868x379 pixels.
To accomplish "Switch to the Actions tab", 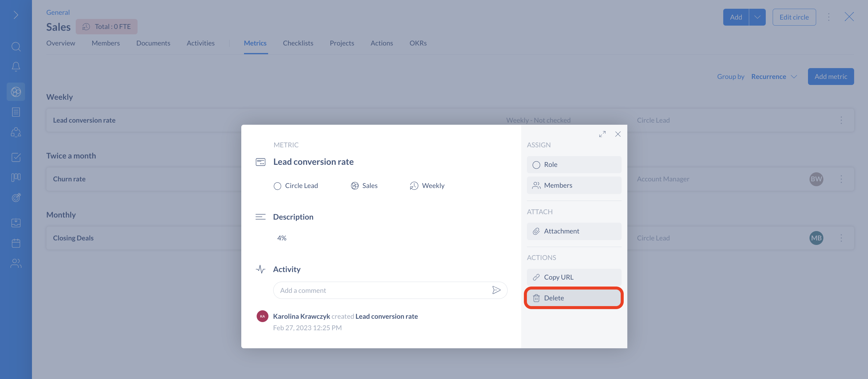I will coord(382,43).
